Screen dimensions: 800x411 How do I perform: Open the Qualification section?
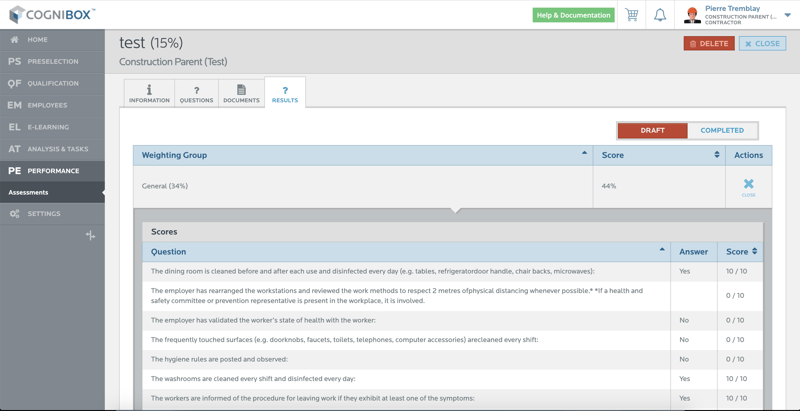tap(52, 84)
